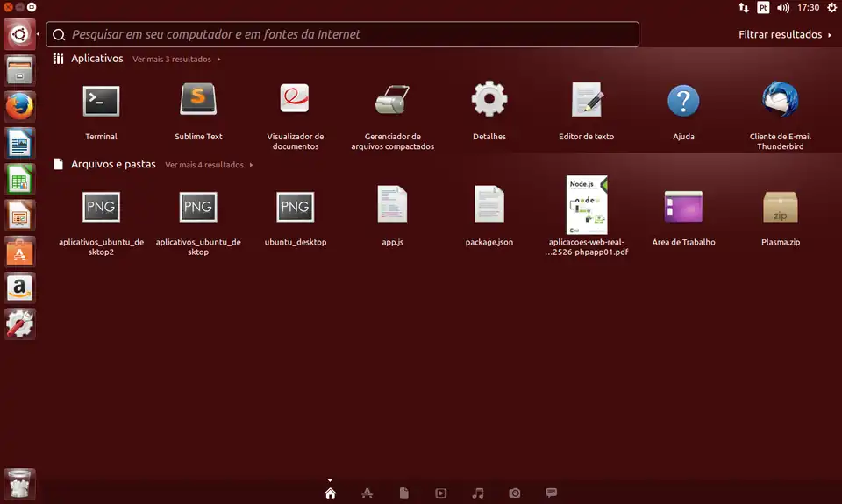The height and width of the screenshot is (504, 842).
Task: Expand Ver mais 3 resultados for Aplicativos
Action: [x=176, y=59]
